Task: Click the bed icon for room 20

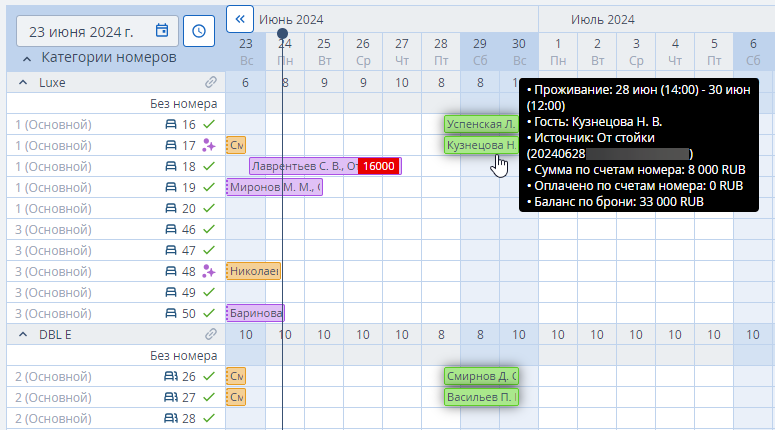Action: coord(171,208)
